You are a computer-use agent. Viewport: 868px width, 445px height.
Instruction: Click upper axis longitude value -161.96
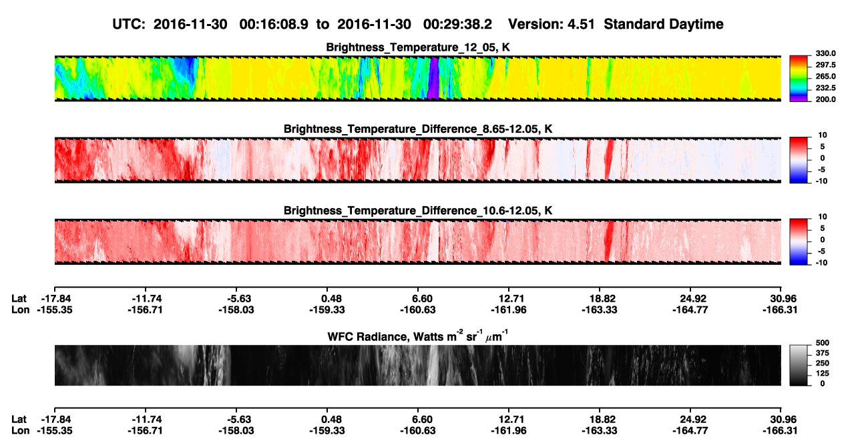pyautogui.click(x=509, y=310)
